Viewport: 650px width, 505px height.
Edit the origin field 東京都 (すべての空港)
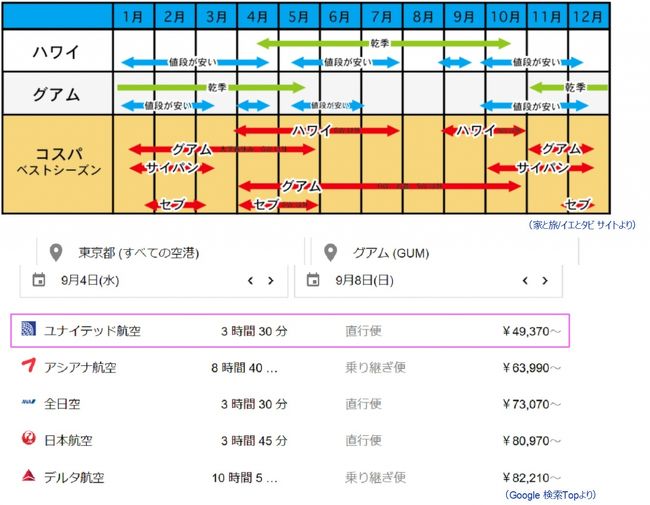tap(170, 252)
